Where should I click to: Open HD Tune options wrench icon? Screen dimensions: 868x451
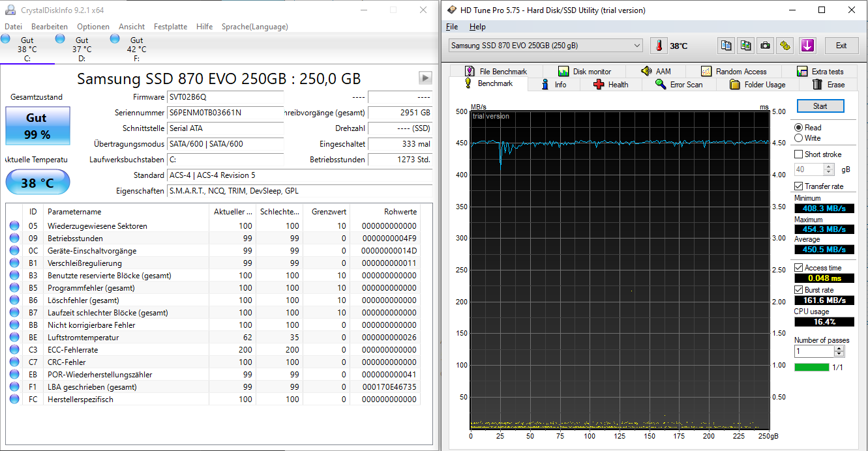point(785,46)
